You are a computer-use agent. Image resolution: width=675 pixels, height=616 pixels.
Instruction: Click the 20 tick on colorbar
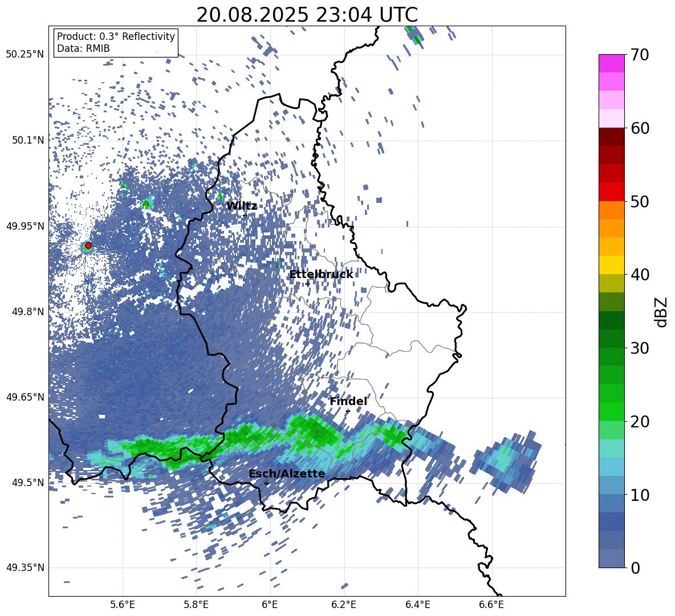click(639, 421)
